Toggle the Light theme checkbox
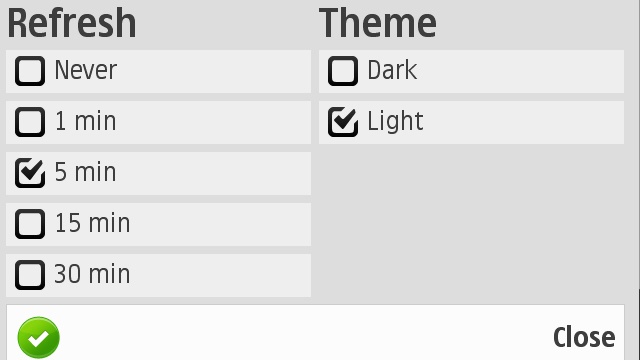Image resolution: width=640 pixels, height=360 pixels. click(x=343, y=122)
